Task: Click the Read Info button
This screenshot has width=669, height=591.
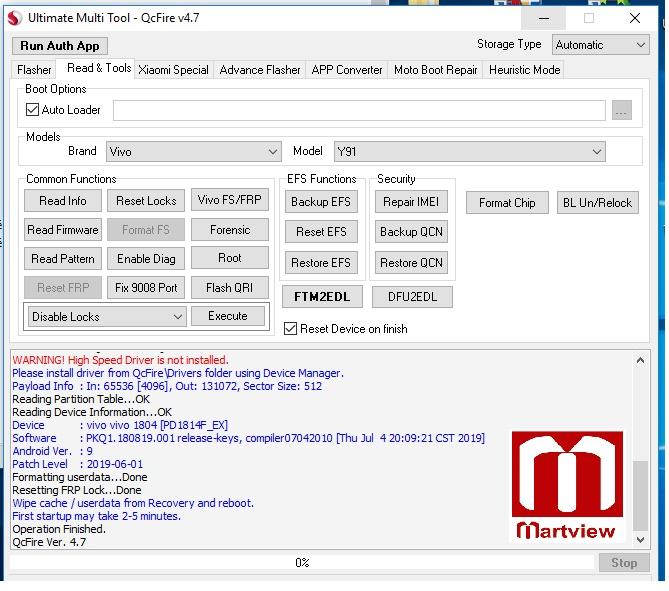Action: [x=63, y=201]
